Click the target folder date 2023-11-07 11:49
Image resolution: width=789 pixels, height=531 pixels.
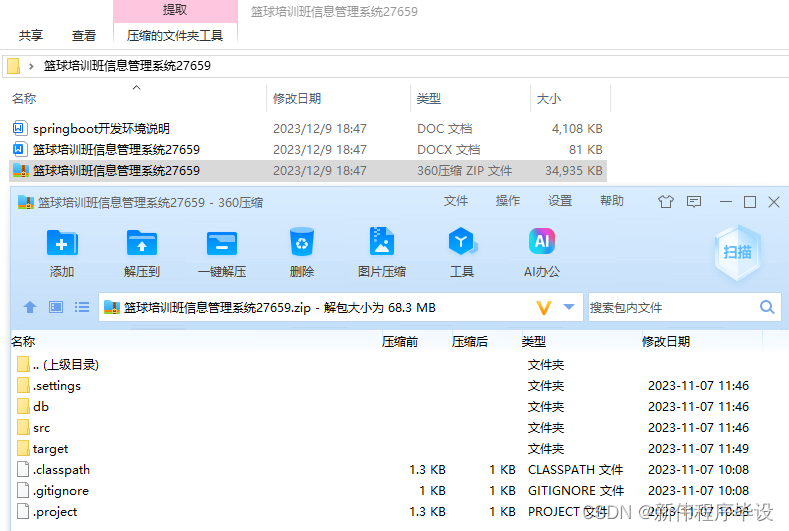point(698,448)
